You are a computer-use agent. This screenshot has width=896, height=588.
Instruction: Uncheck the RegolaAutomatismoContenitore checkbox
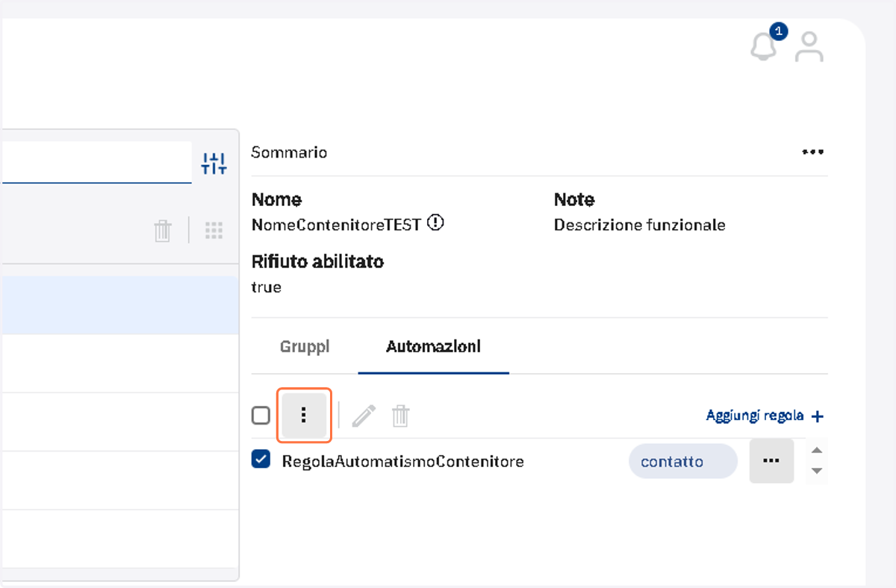point(261,460)
